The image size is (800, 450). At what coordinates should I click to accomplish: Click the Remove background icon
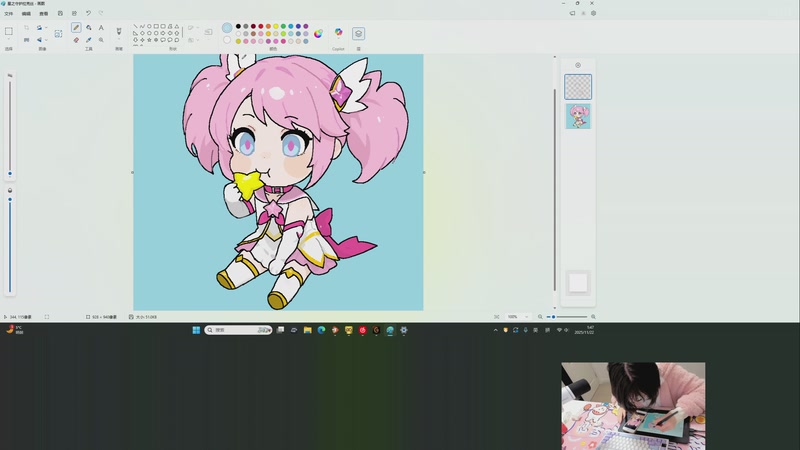[58, 34]
